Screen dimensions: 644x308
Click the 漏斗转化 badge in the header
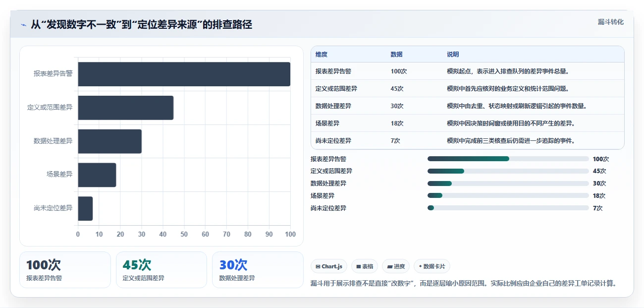click(610, 22)
